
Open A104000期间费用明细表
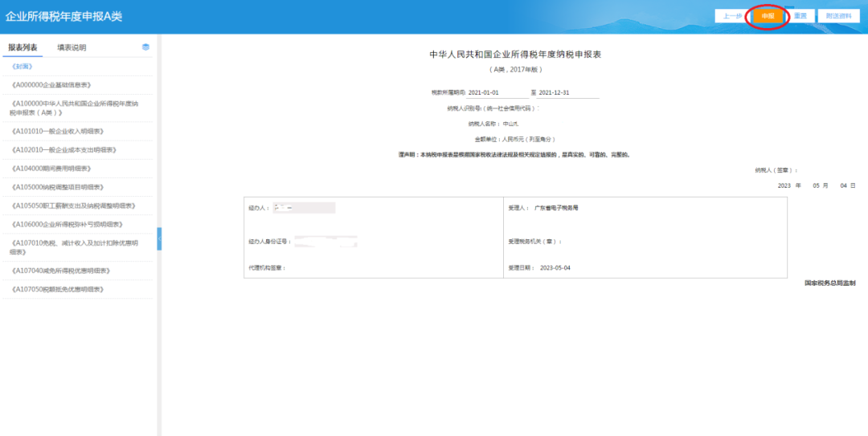click(x=51, y=168)
